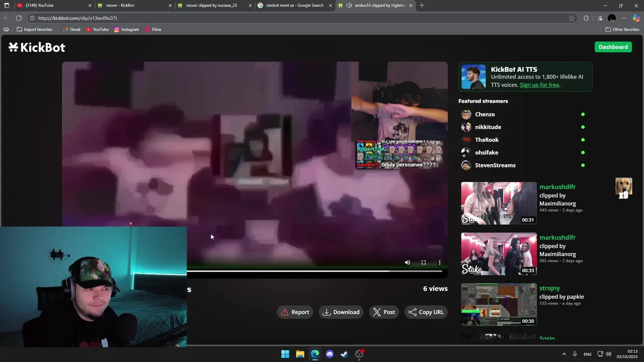The width and height of the screenshot is (644, 362).
Task: Click the KickBot logo
Action: pyautogui.click(x=37, y=47)
